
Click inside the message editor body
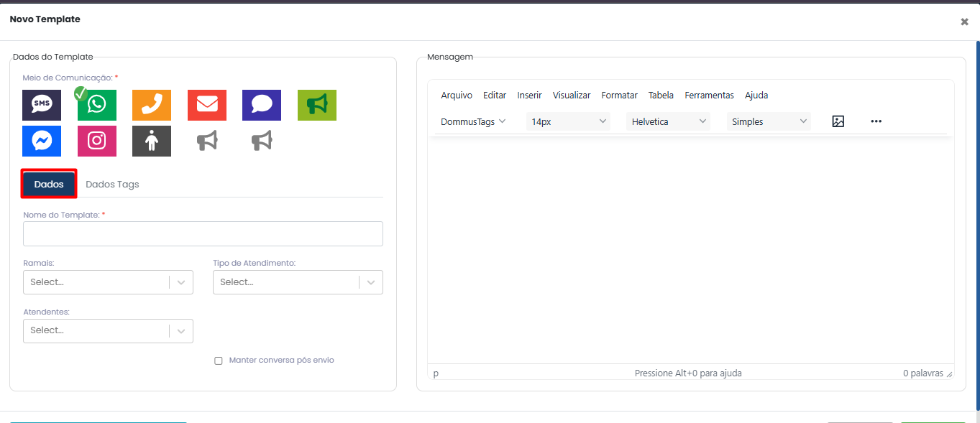tap(691, 250)
